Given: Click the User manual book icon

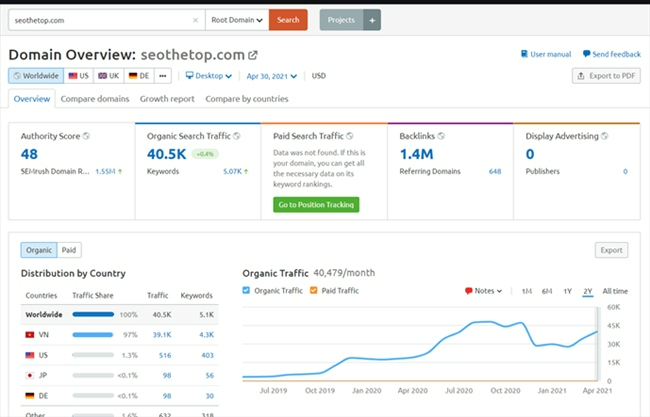Looking at the screenshot, I should click(x=524, y=54).
